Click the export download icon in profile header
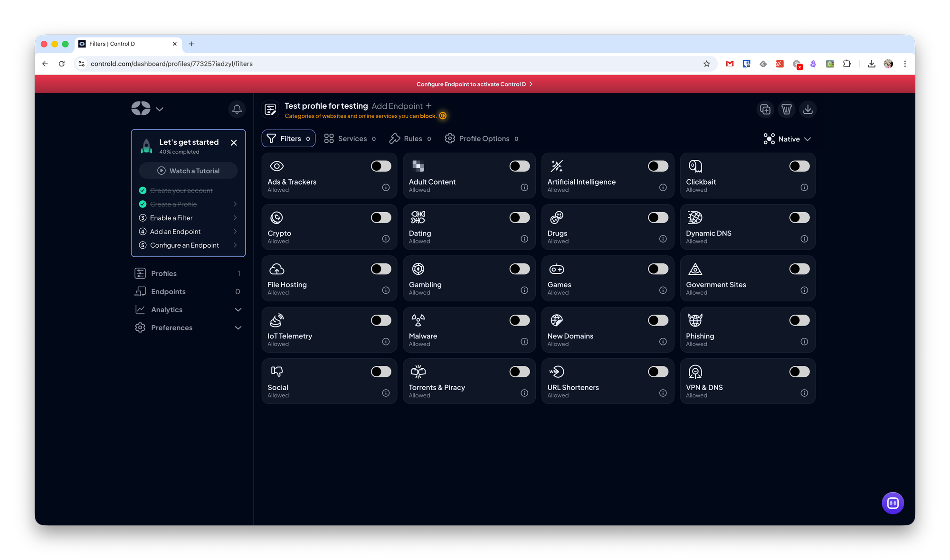Screen dimensions: 950x560 click(x=807, y=110)
